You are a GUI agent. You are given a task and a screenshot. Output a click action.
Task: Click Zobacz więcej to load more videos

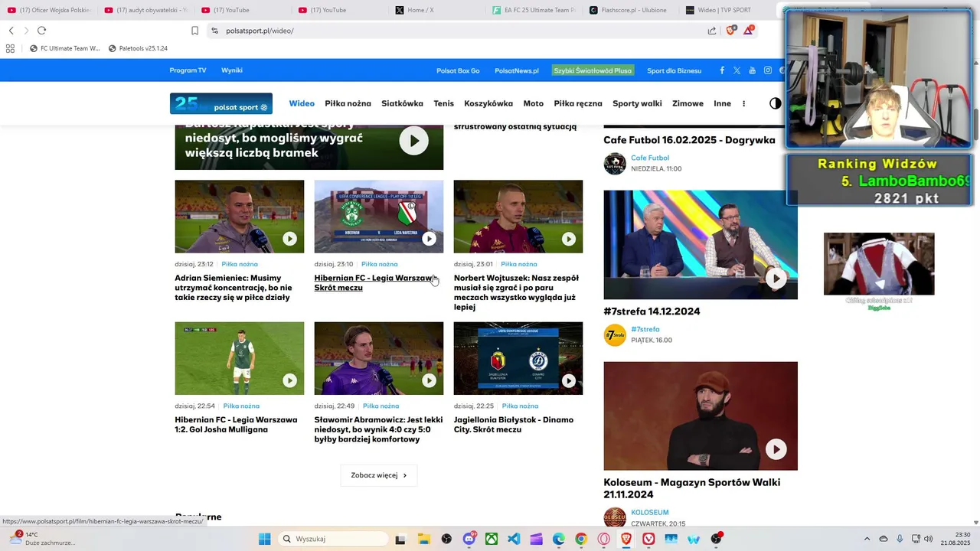coord(379,475)
